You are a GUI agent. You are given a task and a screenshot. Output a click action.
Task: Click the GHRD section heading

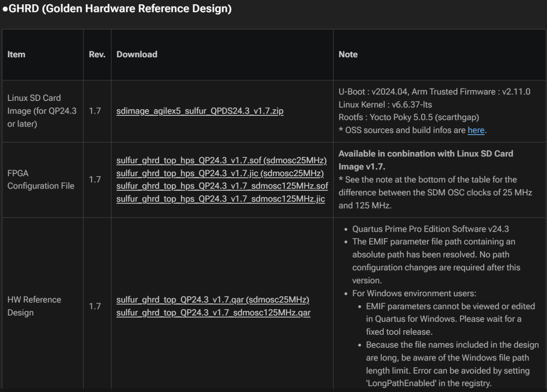click(117, 9)
